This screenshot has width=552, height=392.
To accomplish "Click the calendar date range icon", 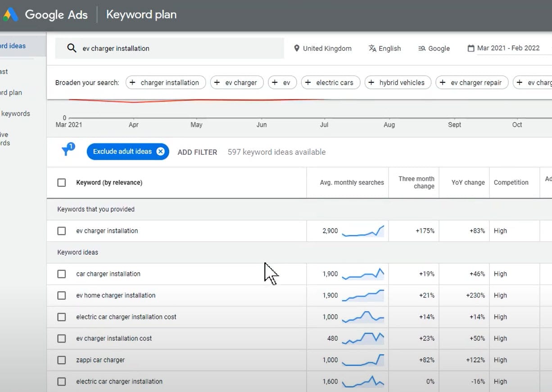I will [471, 48].
